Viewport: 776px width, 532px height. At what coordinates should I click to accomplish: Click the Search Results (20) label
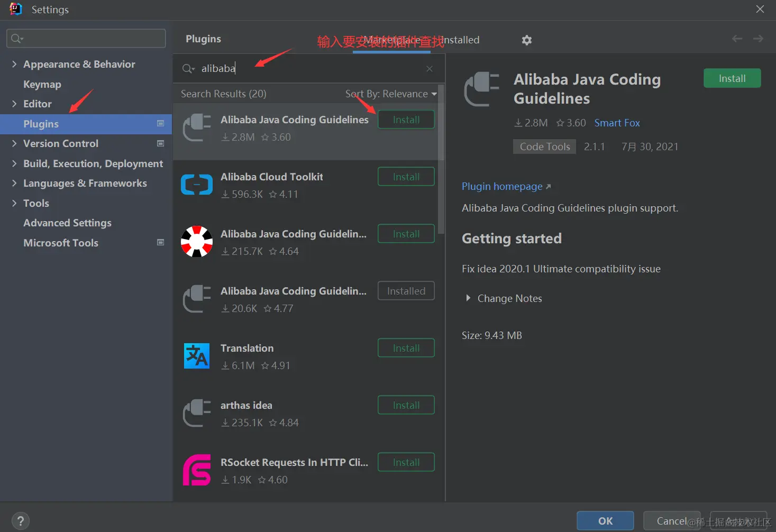[223, 94]
